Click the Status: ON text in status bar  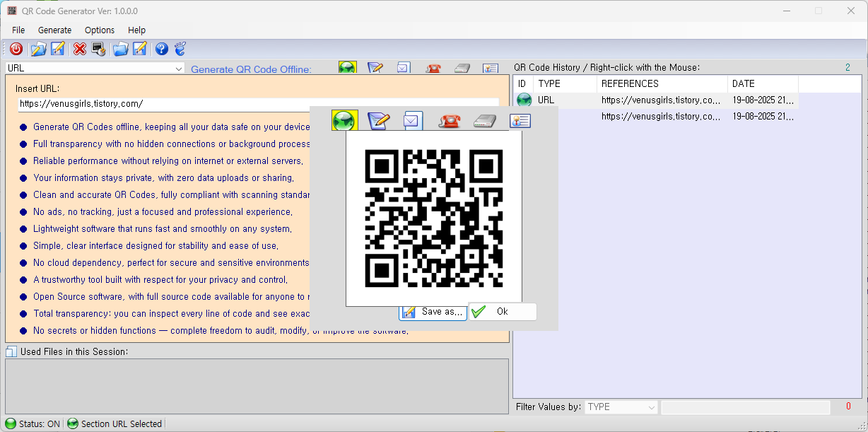tap(40, 424)
